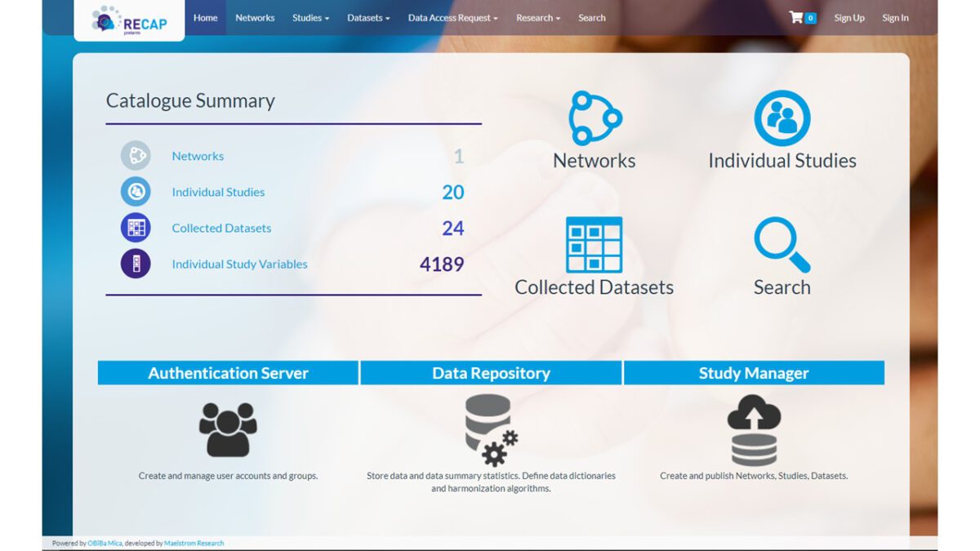
Task: Expand the Research dropdown menu
Action: point(537,18)
